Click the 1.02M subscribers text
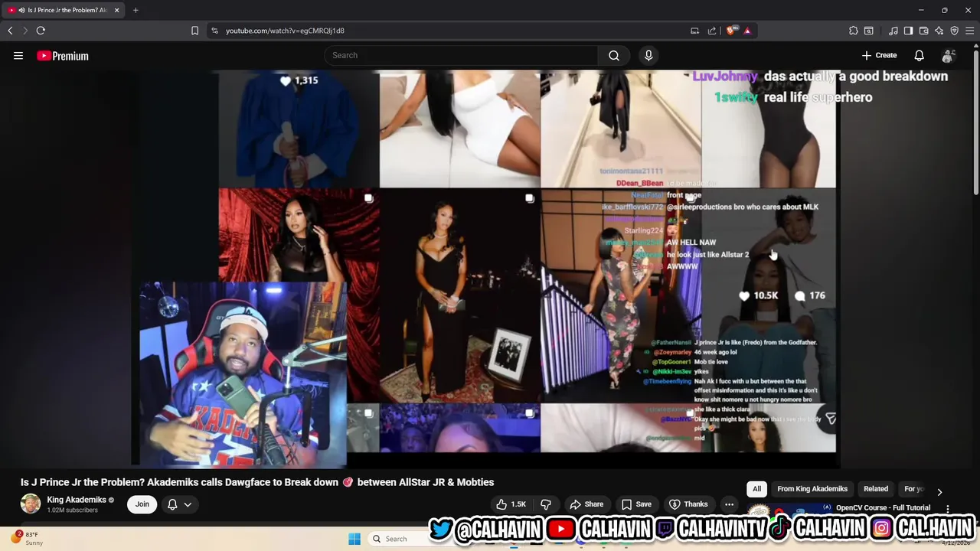 [x=72, y=510]
